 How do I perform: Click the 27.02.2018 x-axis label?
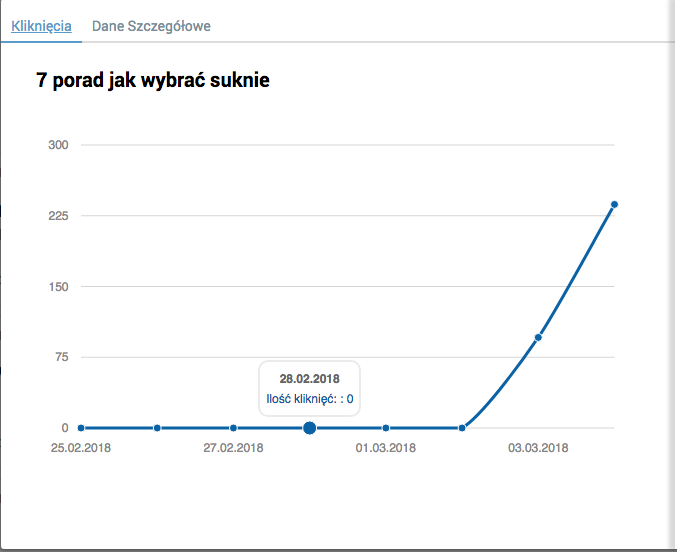click(233, 448)
